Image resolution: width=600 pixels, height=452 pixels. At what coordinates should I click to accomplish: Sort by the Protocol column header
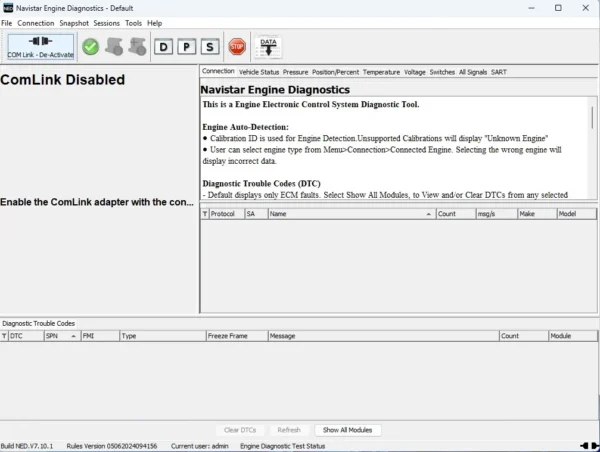[227, 214]
